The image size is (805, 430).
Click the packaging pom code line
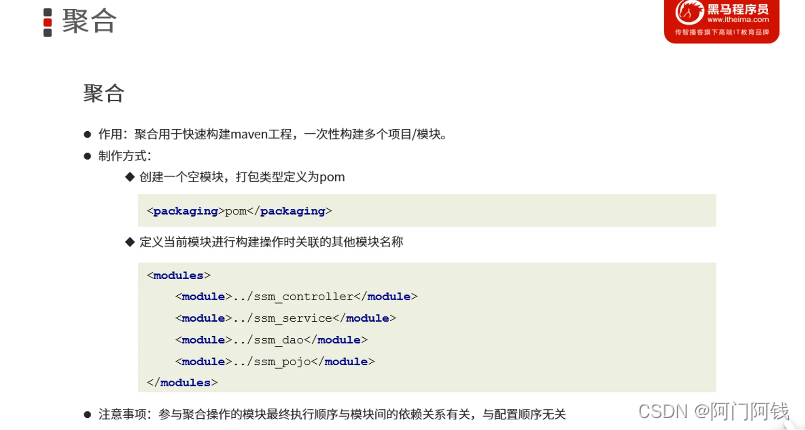[x=239, y=211]
